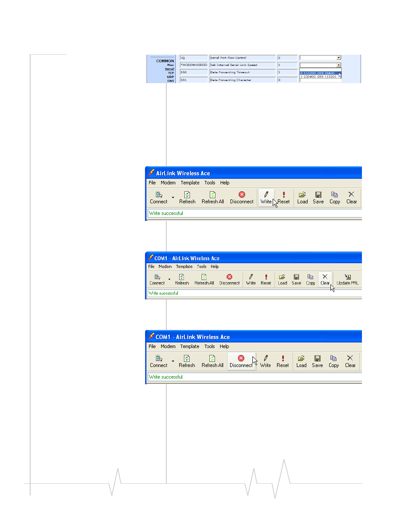Open the TCP settings group link
This screenshot has height=532, width=411.
click(x=171, y=73)
